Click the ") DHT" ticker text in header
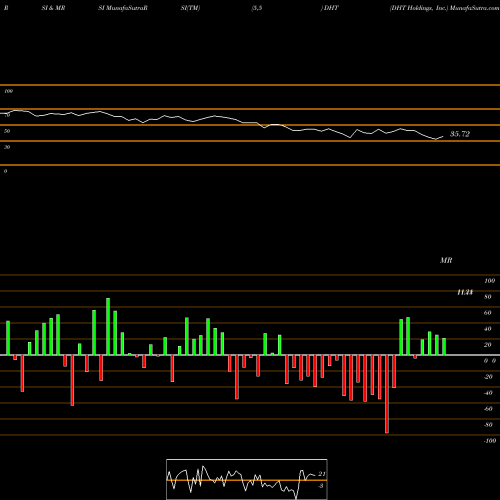Screen dimensions: 500x500 (x=330, y=8)
